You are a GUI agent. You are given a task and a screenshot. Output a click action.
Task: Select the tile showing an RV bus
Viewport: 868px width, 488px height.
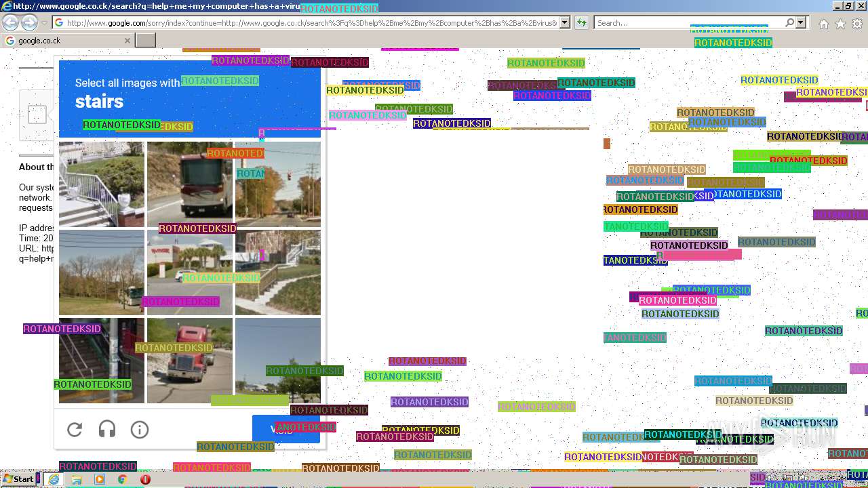190,184
